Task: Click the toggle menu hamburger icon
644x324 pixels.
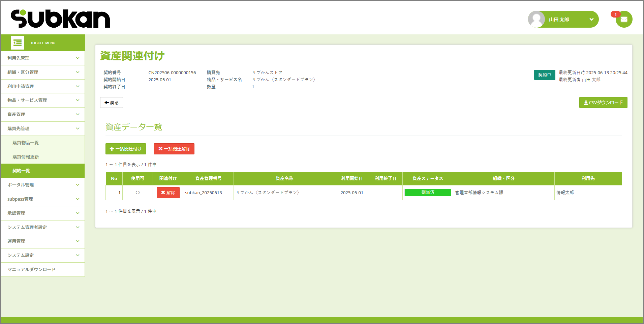Action: [x=18, y=43]
